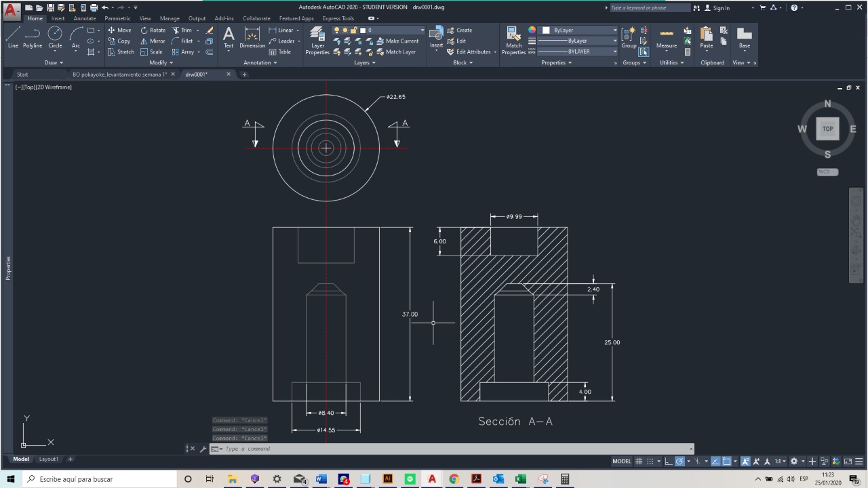Click Sign In button
Image resolution: width=868 pixels, height=488 pixels.
717,7
